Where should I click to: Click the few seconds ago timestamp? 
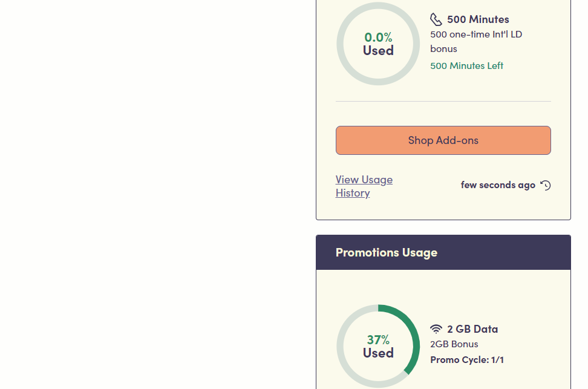pyautogui.click(x=498, y=185)
